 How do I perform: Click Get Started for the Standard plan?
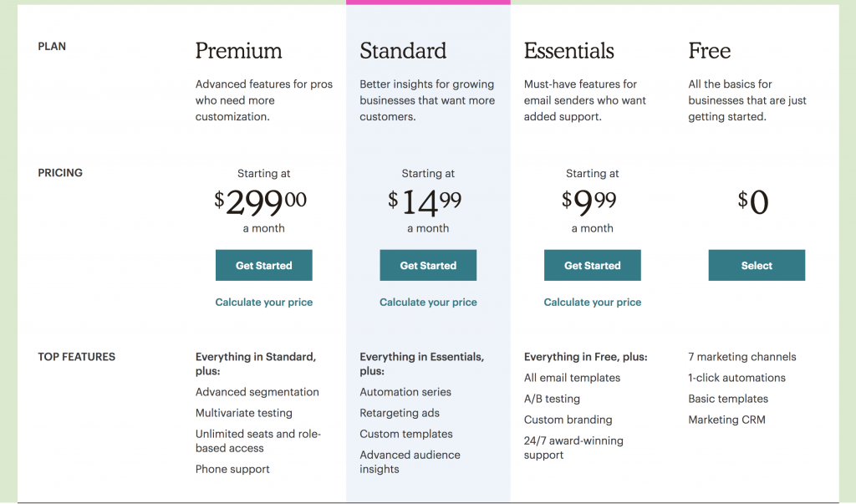click(x=428, y=265)
